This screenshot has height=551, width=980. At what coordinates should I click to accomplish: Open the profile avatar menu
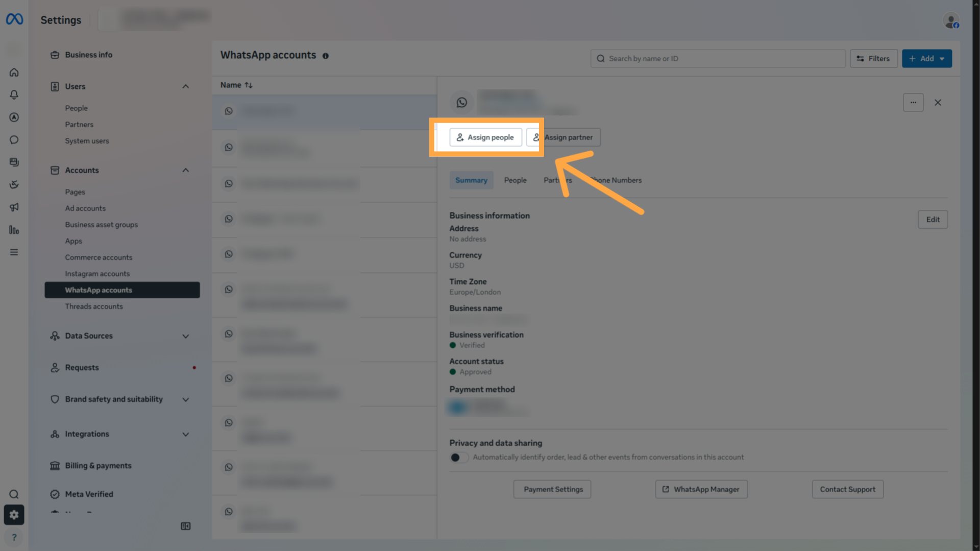[951, 21]
